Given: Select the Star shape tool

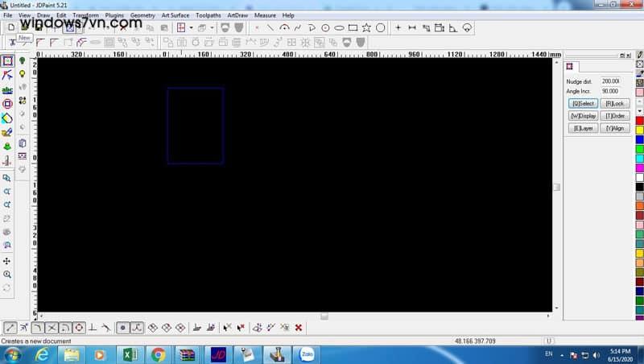Looking at the screenshot, I should [366, 28].
